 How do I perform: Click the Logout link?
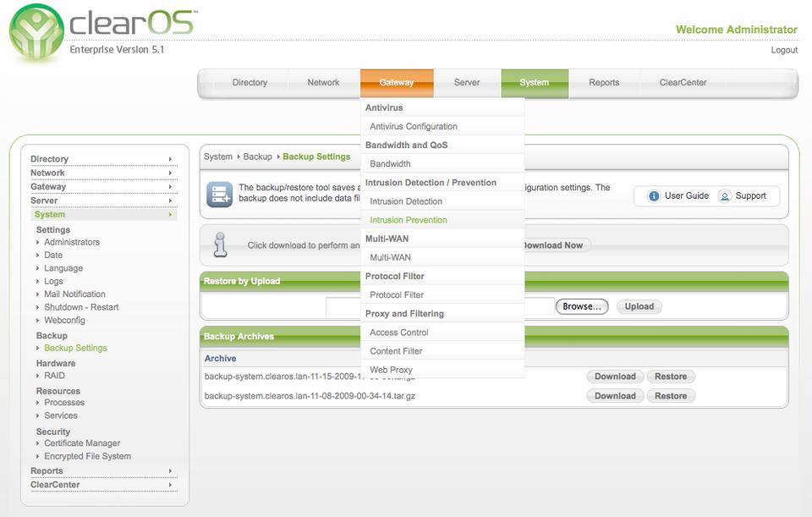coord(784,50)
